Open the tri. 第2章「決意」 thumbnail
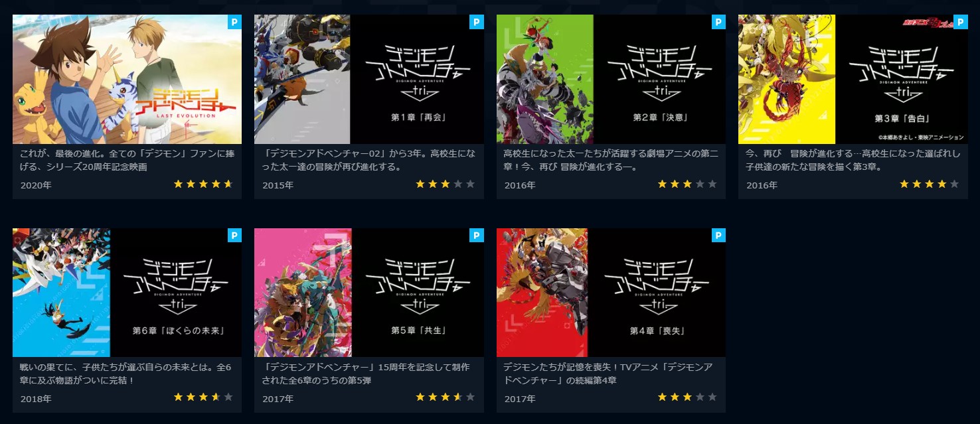This screenshot has height=424, width=980. [611, 79]
